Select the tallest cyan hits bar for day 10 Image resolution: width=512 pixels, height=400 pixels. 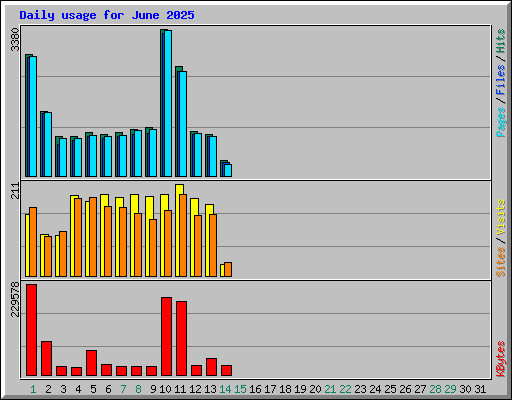(x=168, y=103)
